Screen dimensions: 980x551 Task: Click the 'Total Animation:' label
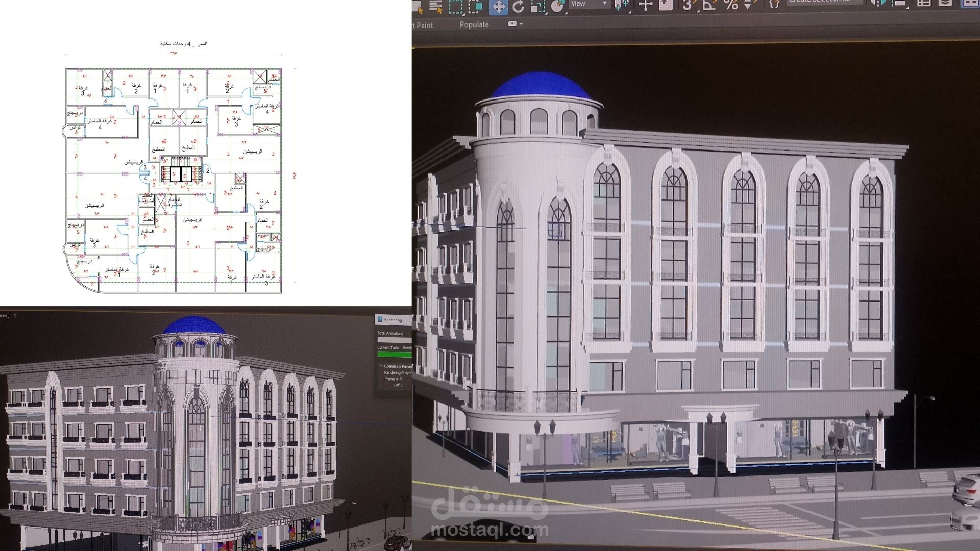[x=389, y=333]
